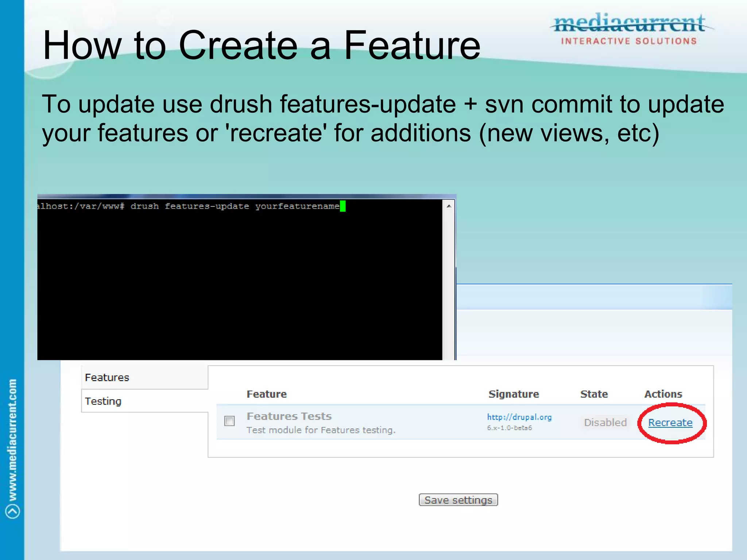Select the Features tab
The image size is (747, 560).
144,377
